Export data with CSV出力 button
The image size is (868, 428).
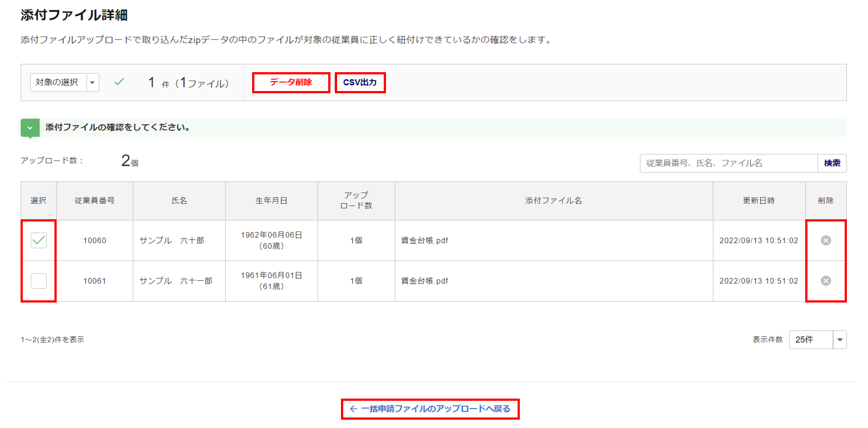point(360,83)
